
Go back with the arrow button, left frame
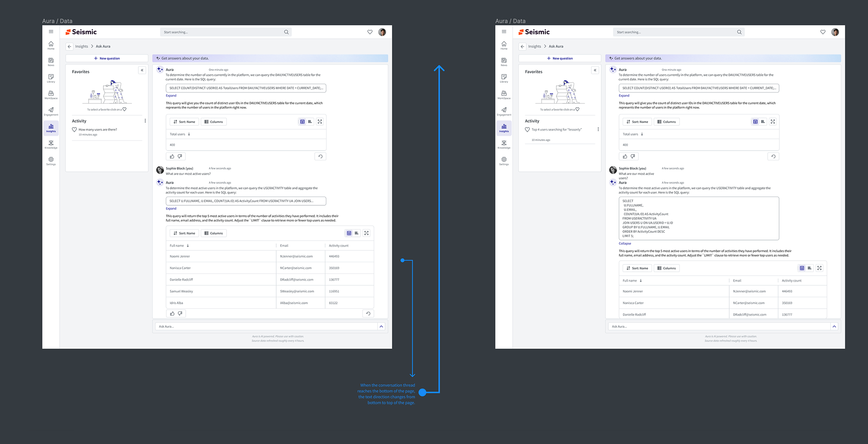click(69, 46)
